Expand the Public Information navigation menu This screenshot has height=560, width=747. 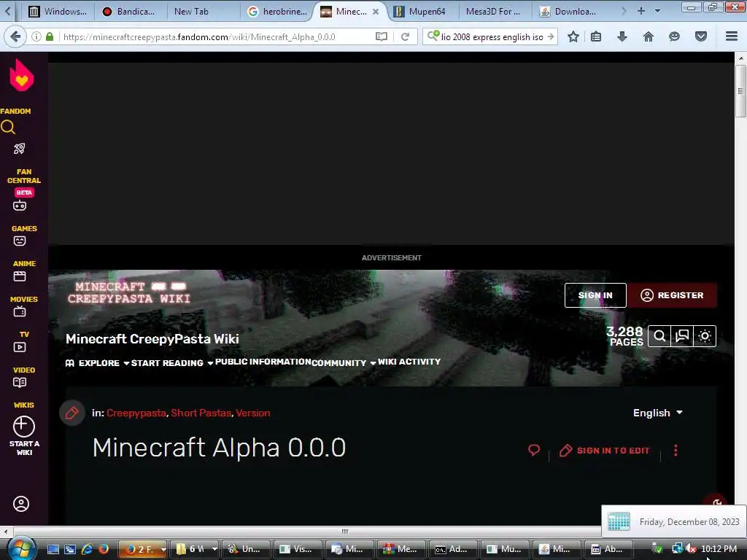pos(263,362)
